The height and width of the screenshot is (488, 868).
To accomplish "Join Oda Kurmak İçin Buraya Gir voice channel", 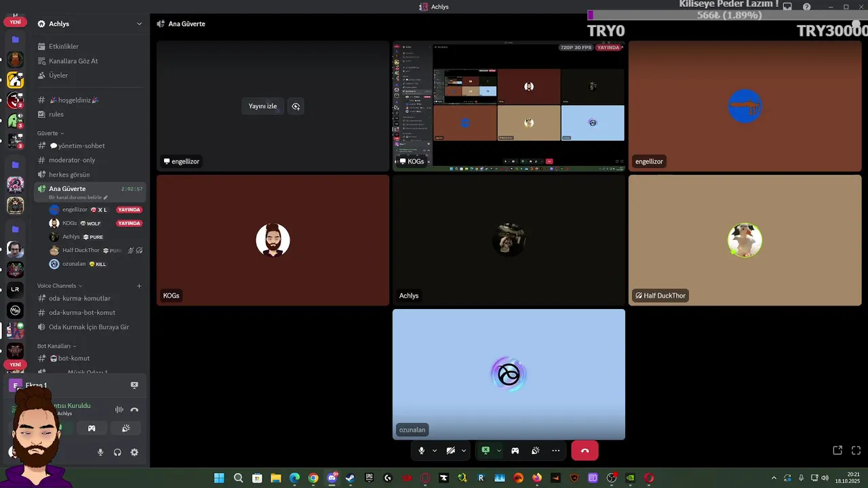I will [x=90, y=327].
